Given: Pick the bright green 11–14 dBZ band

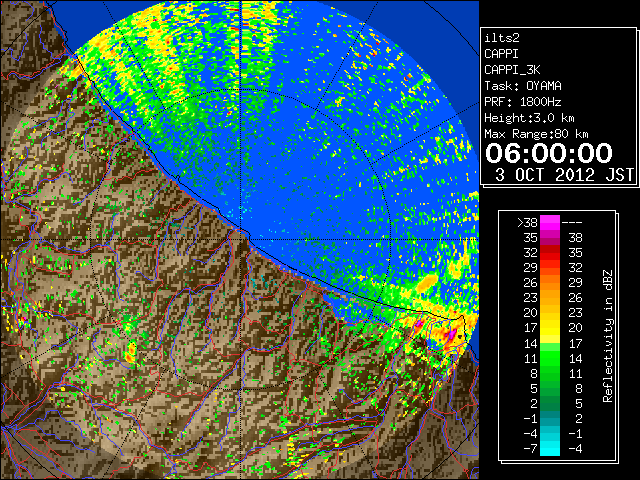Looking at the screenshot, I should (x=550, y=358).
